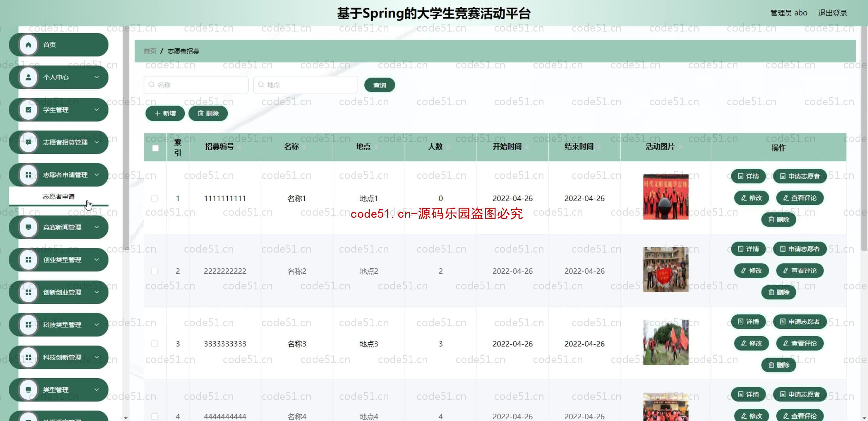Click the magnifier icon in 名称 search field
This screenshot has width=868, height=421.
tap(152, 84)
